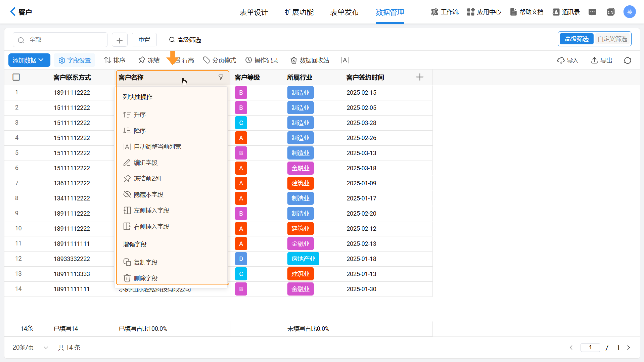Click 分页模式 pagination mode
The width and height of the screenshot is (644, 362).
coord(220,60)
